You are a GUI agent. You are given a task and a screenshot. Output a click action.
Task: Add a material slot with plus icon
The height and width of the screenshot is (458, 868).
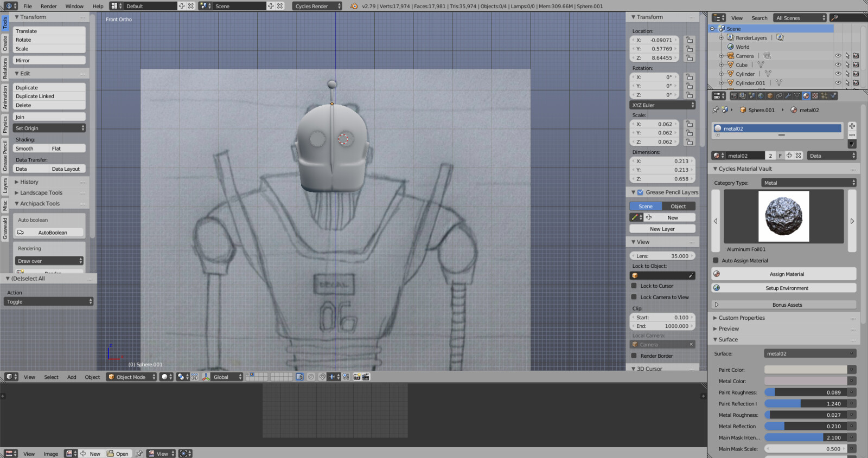click(x=852, y=126)
